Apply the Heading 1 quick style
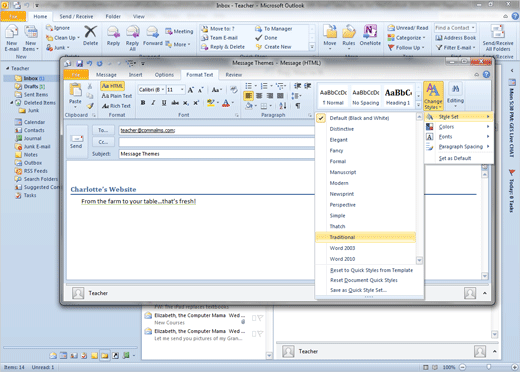This screenshot has height=372, width=520. (398, 96)
